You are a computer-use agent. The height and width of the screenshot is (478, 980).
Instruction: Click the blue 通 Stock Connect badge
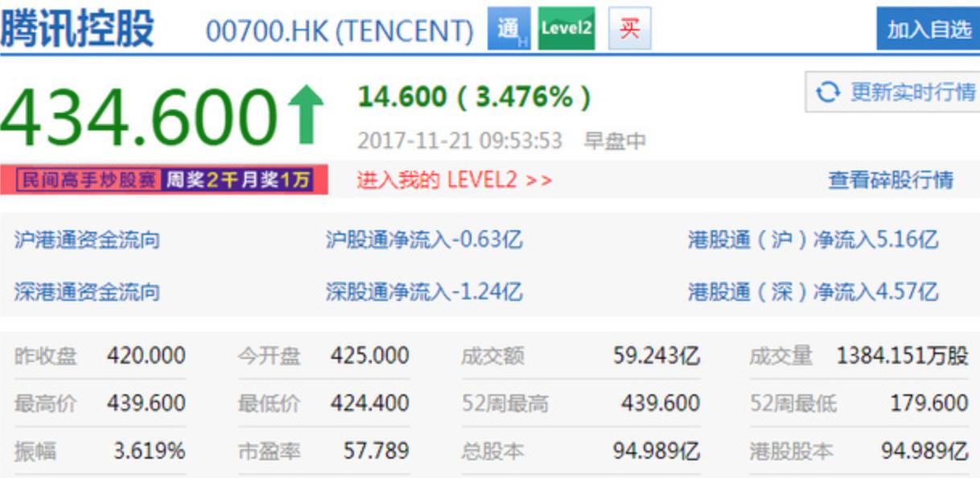click(509, 29)
